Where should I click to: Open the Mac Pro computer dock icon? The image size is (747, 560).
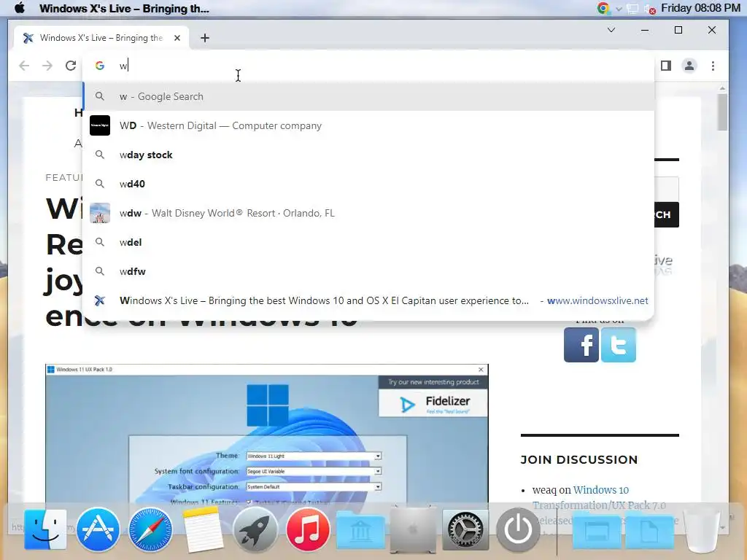[413, 529]
